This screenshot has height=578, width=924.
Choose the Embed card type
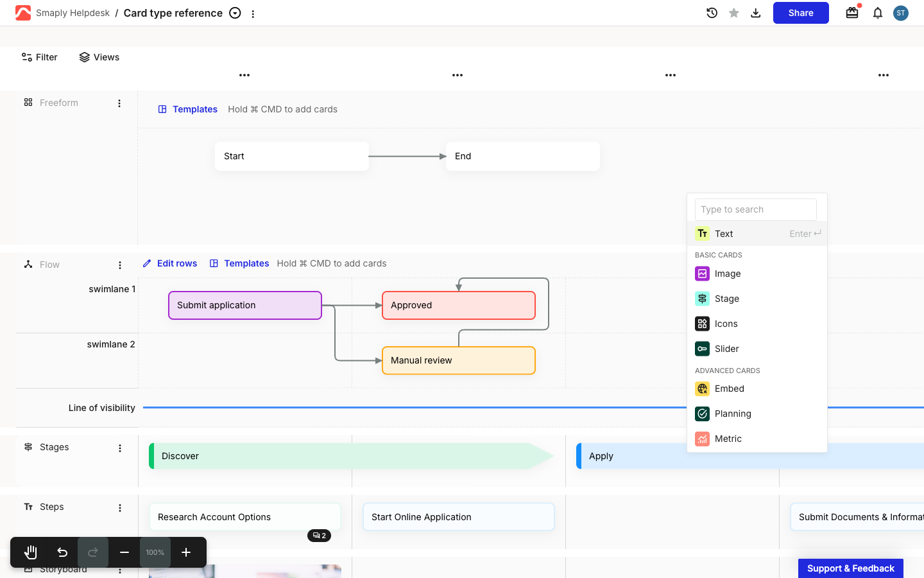click(x=757, y=389)
